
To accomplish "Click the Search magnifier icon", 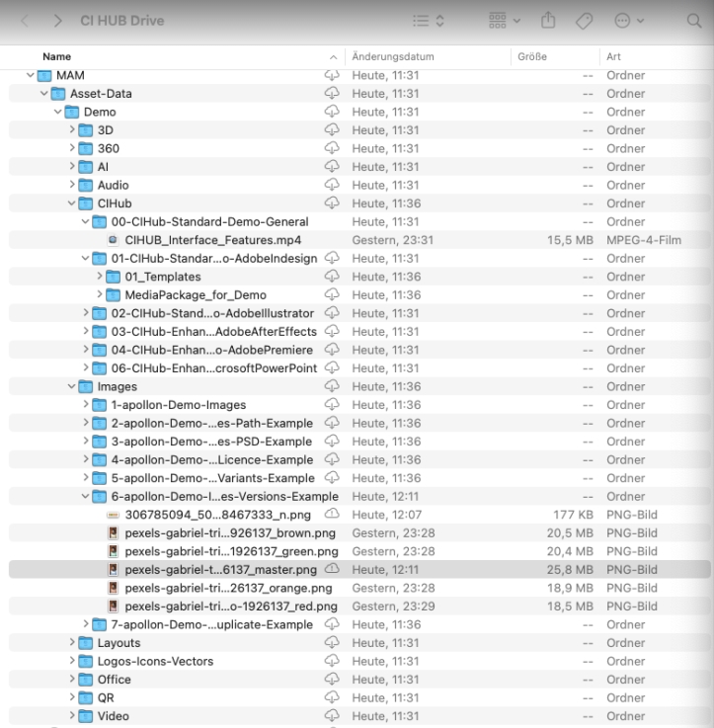I will (694, 21).
